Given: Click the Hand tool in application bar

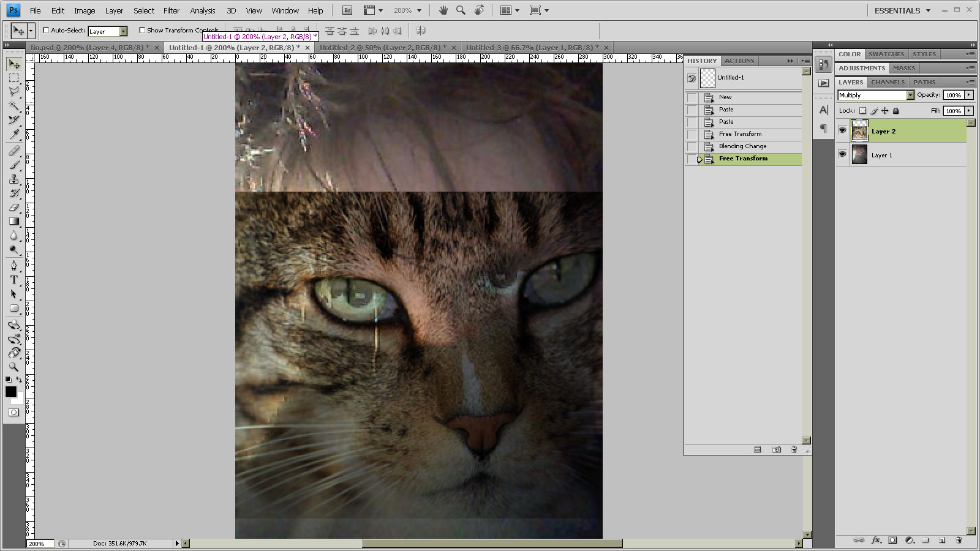Looking at the screenshot, I should [x=443, y=10].
